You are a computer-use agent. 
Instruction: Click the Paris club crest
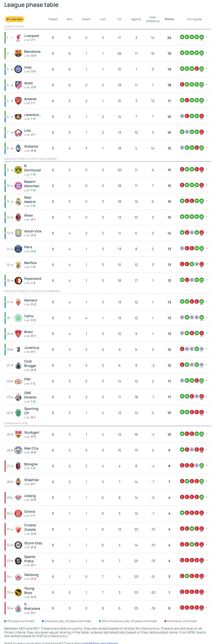click(18, 249)
